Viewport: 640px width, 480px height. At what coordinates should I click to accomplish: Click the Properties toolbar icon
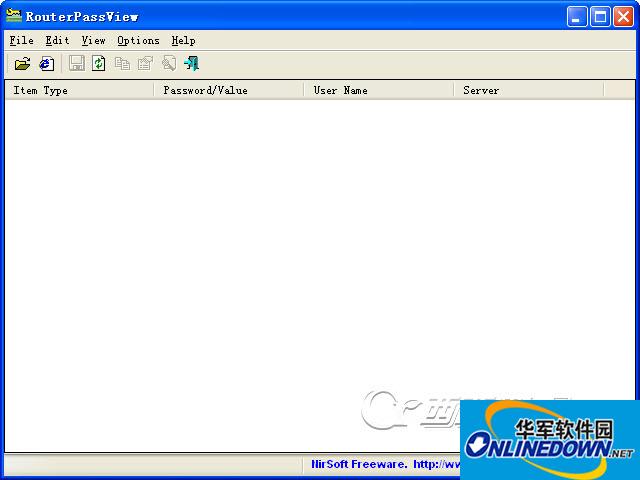pyautogui.click(x=145, y=64)
